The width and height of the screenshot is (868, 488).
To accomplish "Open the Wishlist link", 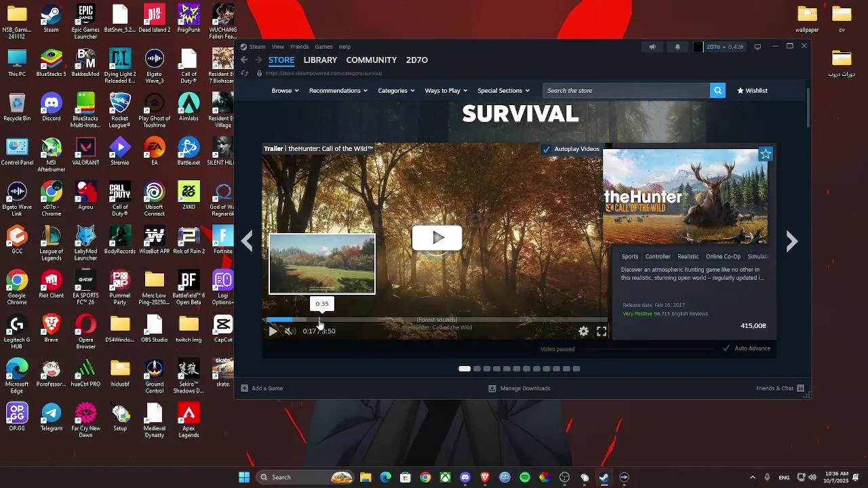I will point(752,90).
